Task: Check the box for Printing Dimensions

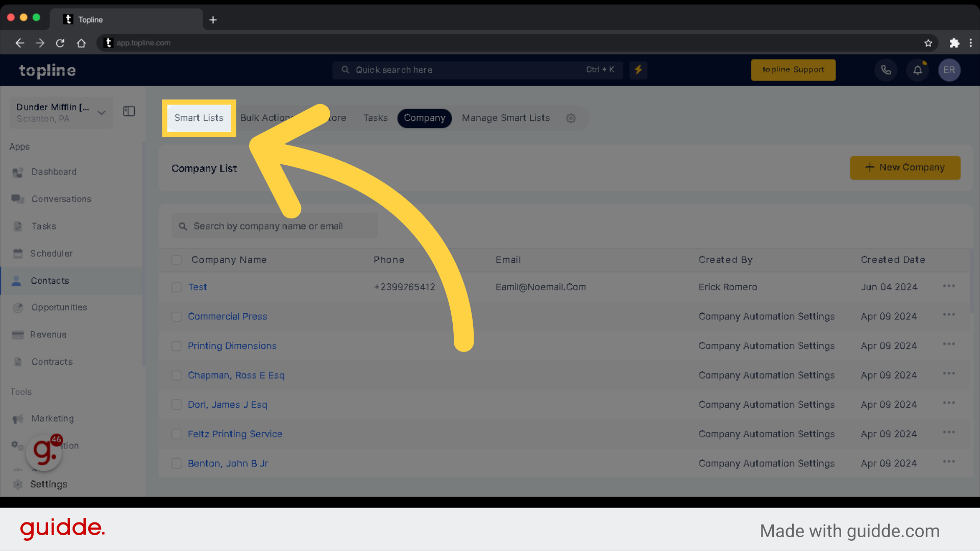Action: point(177,346)
